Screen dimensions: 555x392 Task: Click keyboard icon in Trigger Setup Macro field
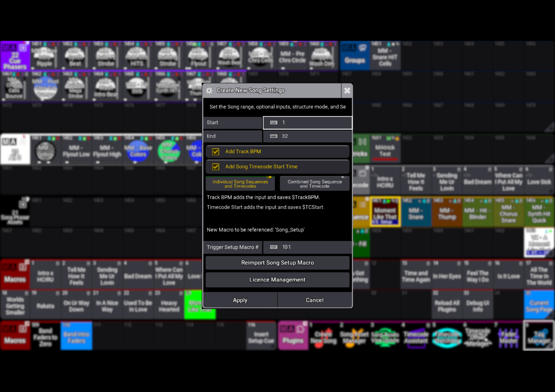pyautogui.click(x=274, y=247)
